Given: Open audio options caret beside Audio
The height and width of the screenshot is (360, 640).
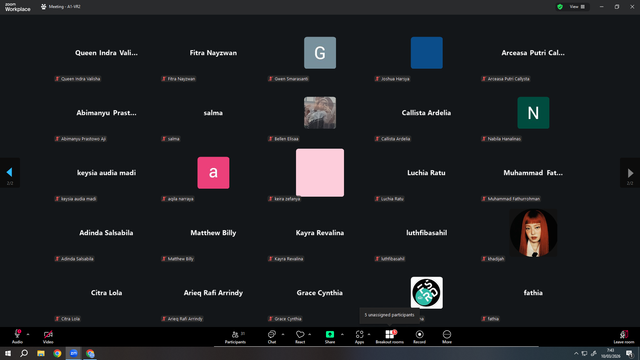Looking at the screenshot, I should pos(28,334).
